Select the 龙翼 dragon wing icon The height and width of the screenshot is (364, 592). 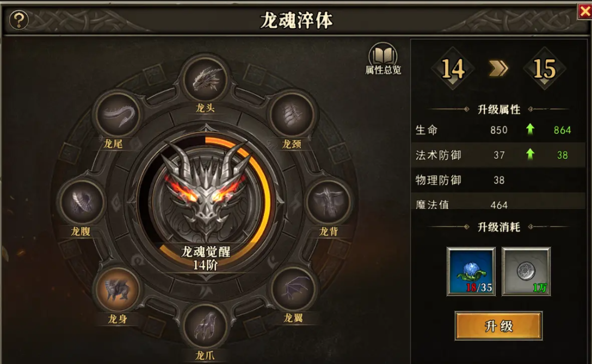[x=293, y=289]
